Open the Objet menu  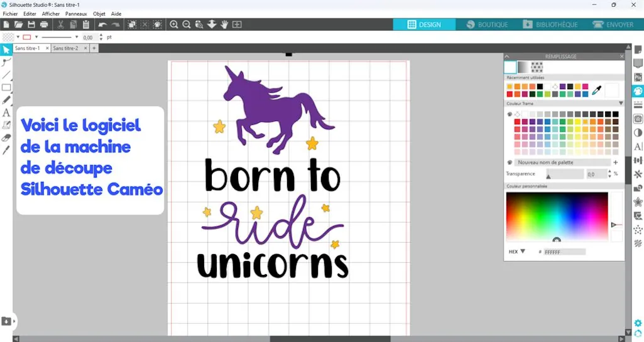[99, 14]
